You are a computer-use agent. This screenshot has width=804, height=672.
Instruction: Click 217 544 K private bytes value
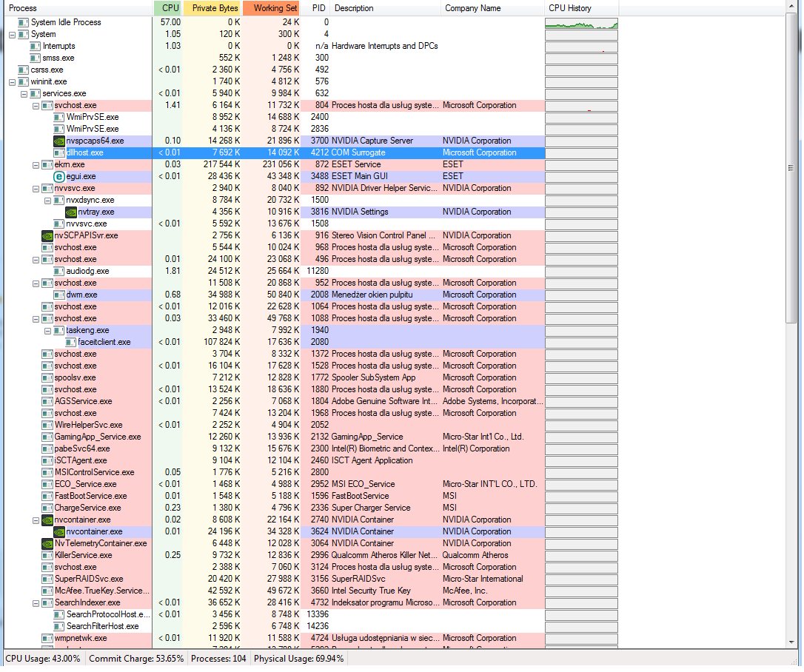[x=221, y=164]
